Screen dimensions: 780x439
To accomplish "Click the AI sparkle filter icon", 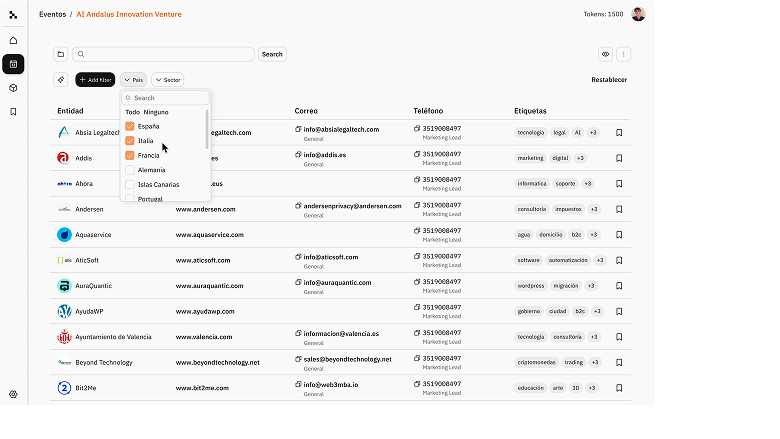I will pyautogui.click(x=61, y=80).
